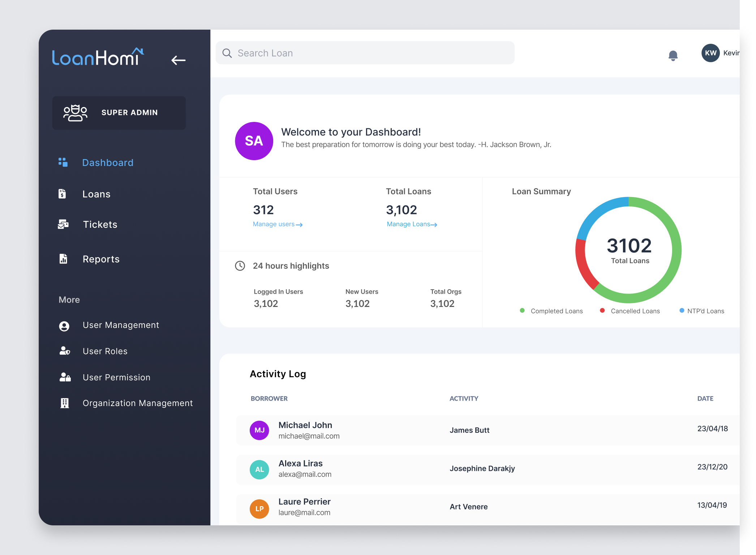The width and height of the screenshot is (756, 555).
Task: Click the User Roles shield icon
Action: [x=65, y=351]
